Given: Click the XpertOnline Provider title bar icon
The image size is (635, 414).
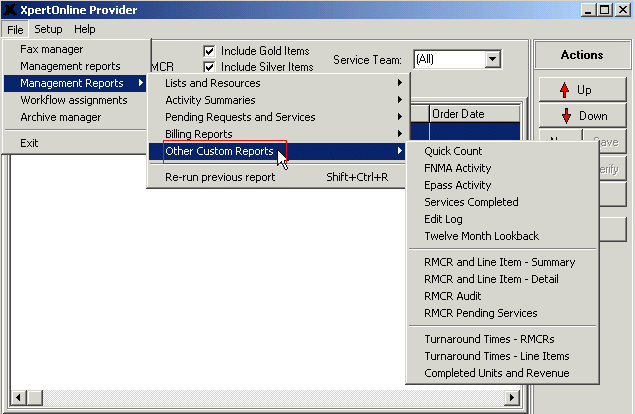Looking at the screenshot, I should (x=10, y=10).
